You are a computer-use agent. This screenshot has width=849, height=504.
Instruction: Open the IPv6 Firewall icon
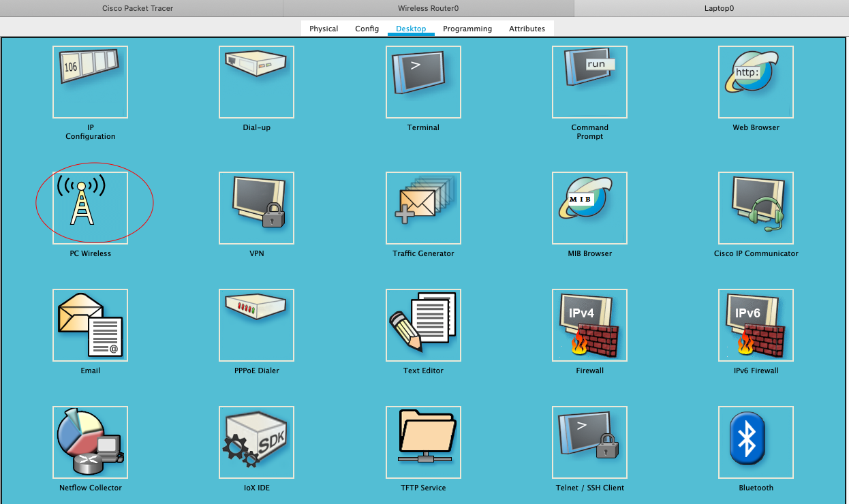click(x=756, y=325)
